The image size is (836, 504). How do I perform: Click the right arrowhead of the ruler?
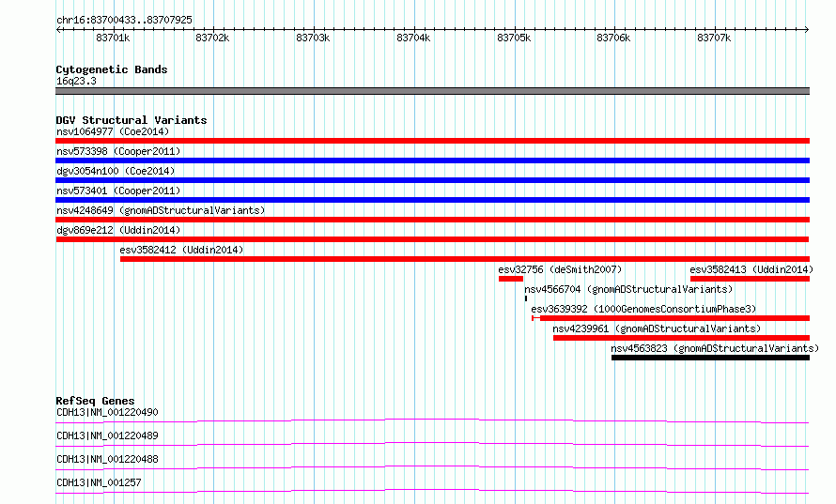click(x=807, y=30)
